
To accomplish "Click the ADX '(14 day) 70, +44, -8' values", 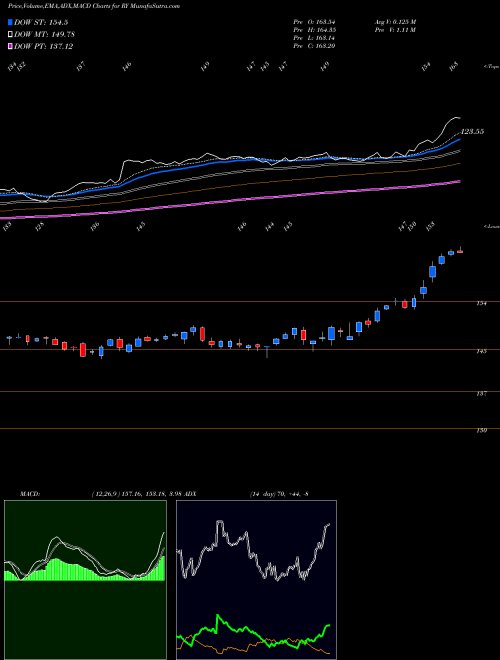I will pyautogui.click(x=279, y=494).
